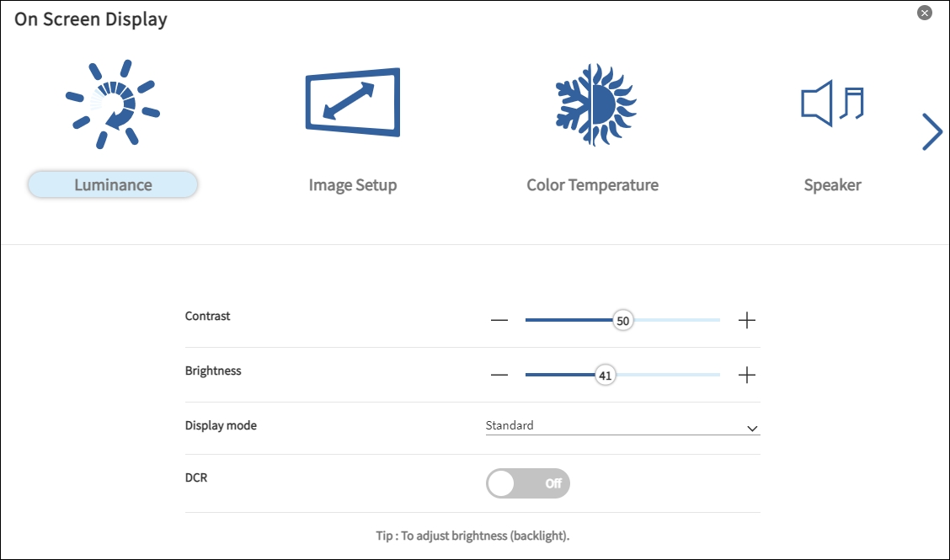Image resolution: width=950 pixels, height=560 pixels.
Task: Increase Brightness with plus icon
Action: click(x=747, y=375)
